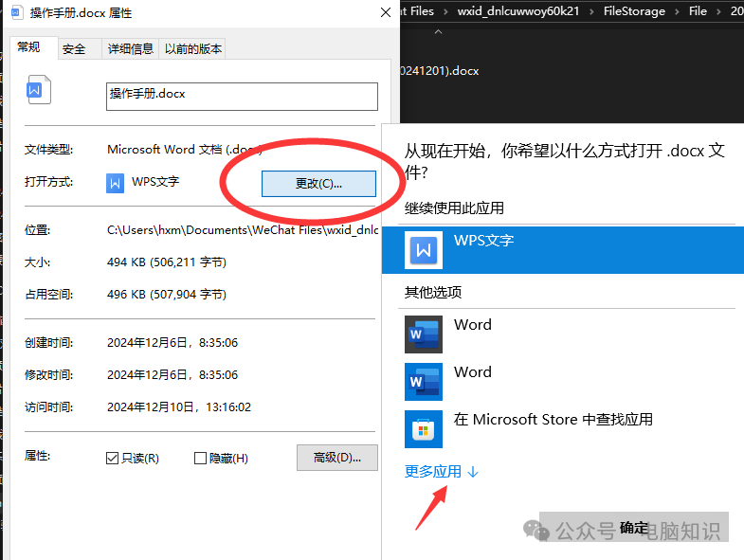The height and width of the screenshot is (560, 744).
Task: Click the down arrow beside 更多应用
Action: (473, 472)
